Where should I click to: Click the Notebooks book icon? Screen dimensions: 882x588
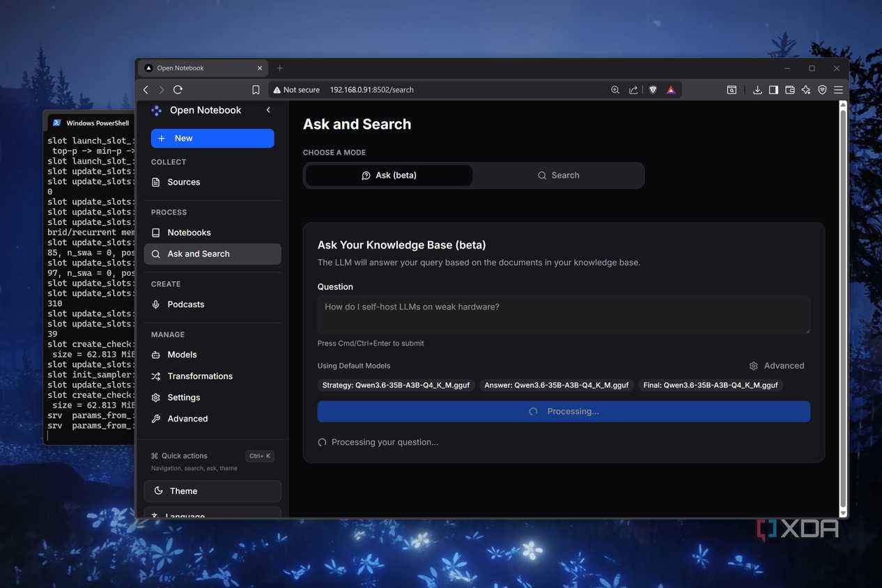tap(156, 233)
